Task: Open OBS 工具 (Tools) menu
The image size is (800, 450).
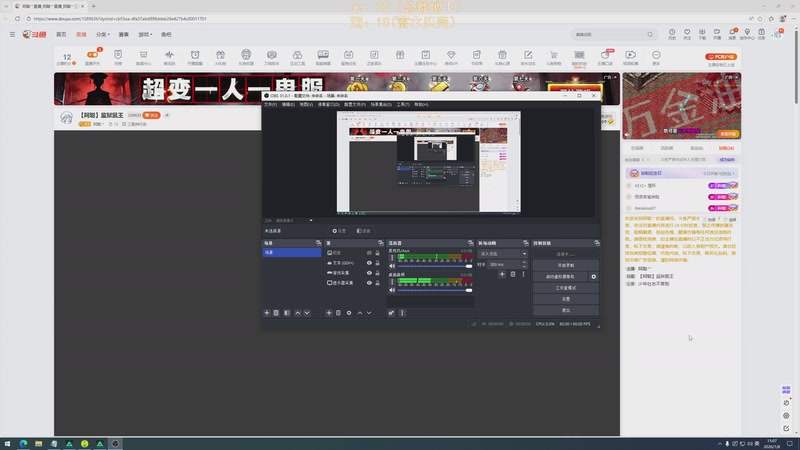Action: pos(403,104)
